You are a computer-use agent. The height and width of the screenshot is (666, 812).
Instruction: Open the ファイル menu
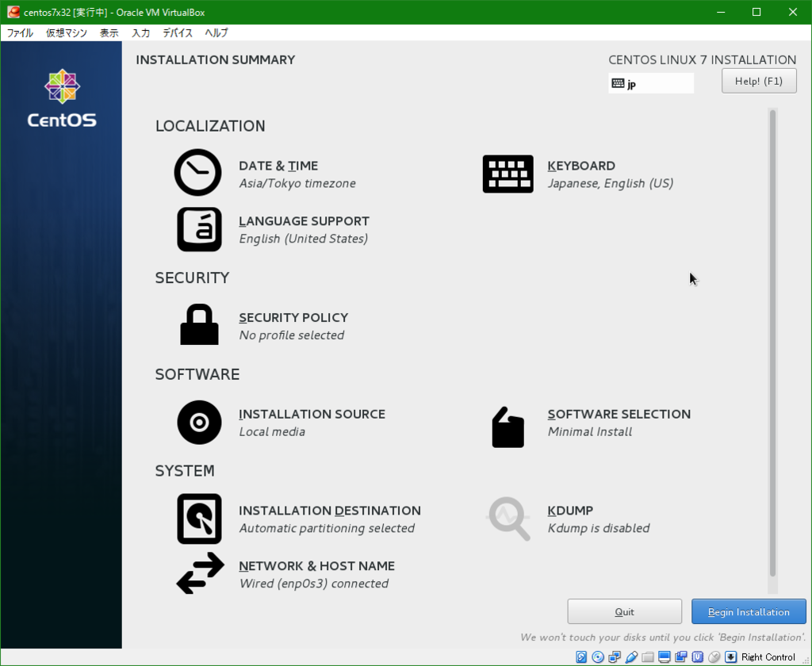pyautogui.click(x=20, y=33)
